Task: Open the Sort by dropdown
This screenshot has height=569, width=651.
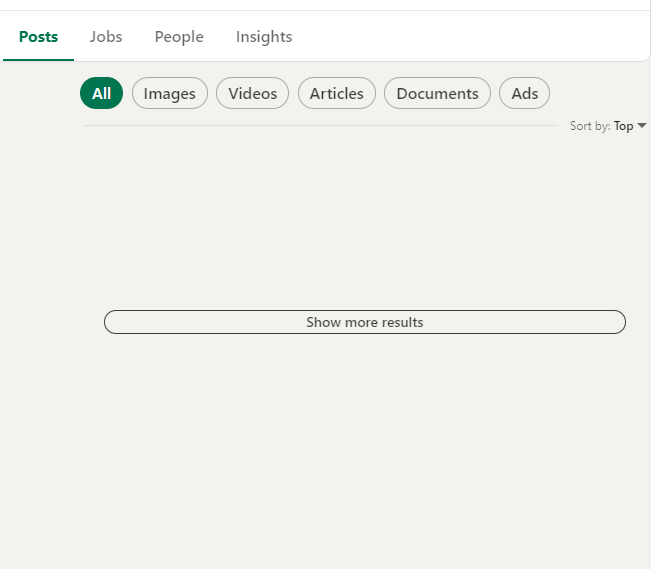Action: [608, 126]
